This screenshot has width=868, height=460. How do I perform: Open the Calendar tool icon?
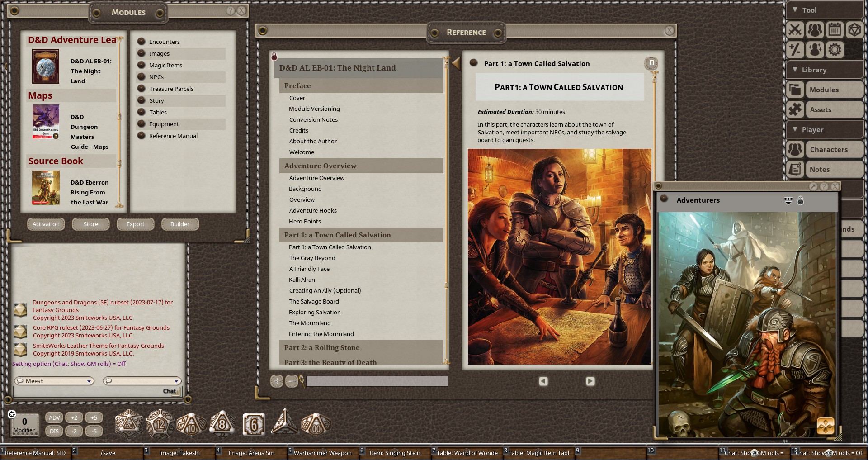[835, 30]
